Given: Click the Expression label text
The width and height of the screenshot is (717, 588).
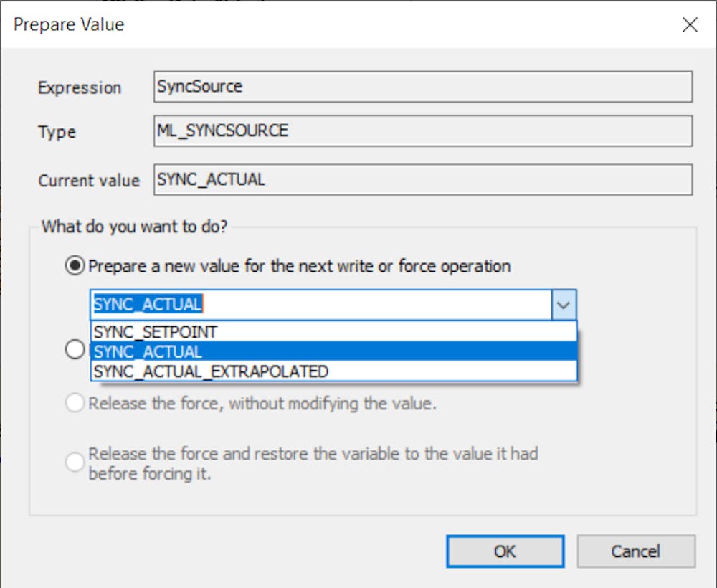Looking at the screenshot, I should (80, 87).
